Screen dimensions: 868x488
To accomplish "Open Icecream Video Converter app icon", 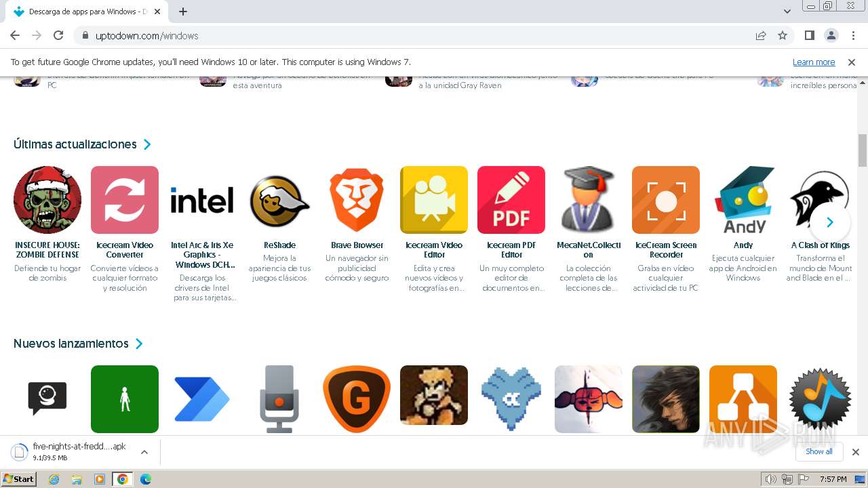I will [125, 200].
